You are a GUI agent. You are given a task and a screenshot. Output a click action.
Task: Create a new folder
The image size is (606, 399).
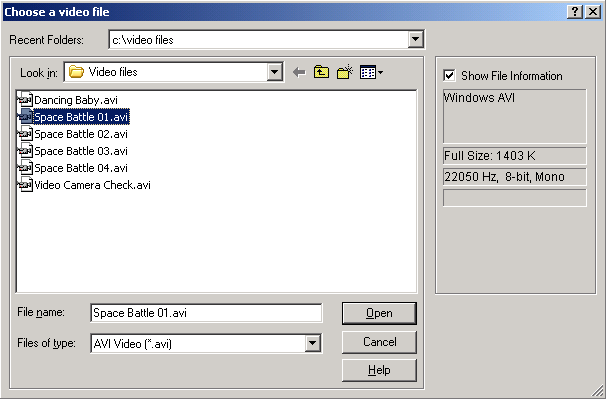(x=345, y=72)
